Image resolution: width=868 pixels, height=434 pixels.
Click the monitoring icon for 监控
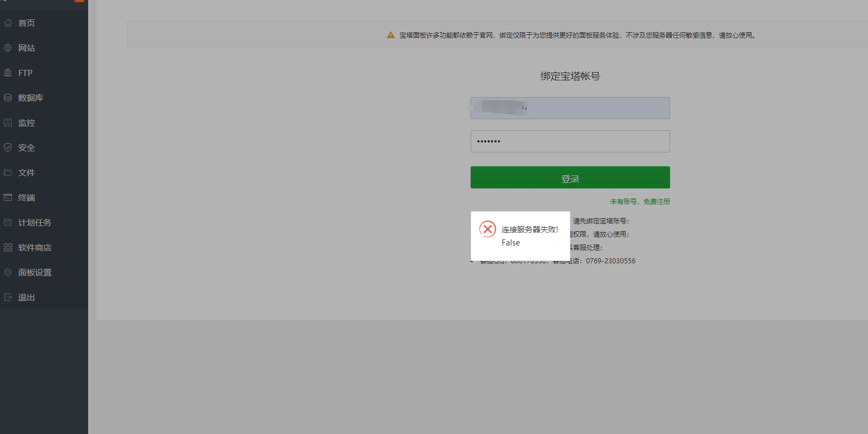(8, 122)
